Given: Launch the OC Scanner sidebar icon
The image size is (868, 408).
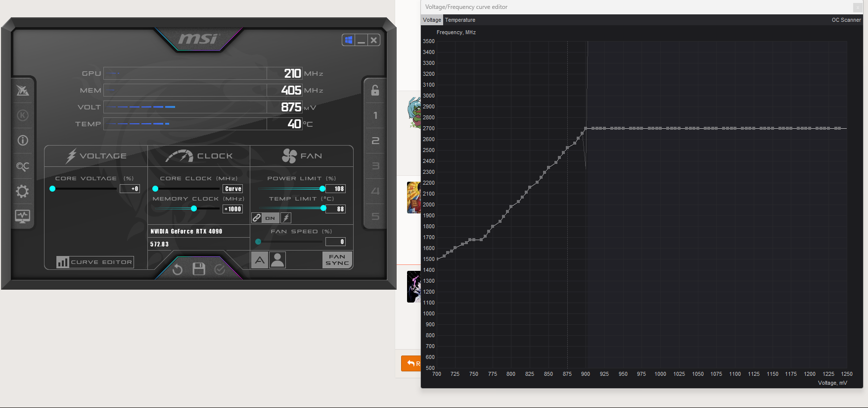Looking at the screenshot, I should (x=23, y=166).
